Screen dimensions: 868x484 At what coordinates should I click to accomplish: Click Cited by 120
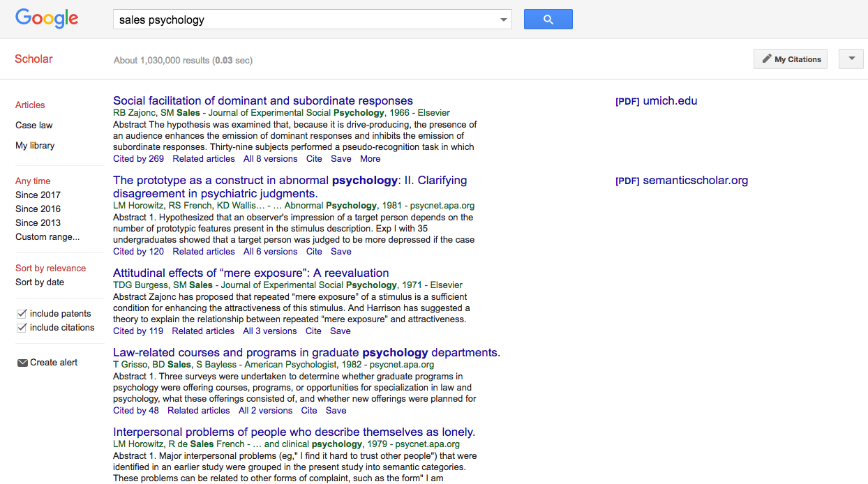click(138, 252)
